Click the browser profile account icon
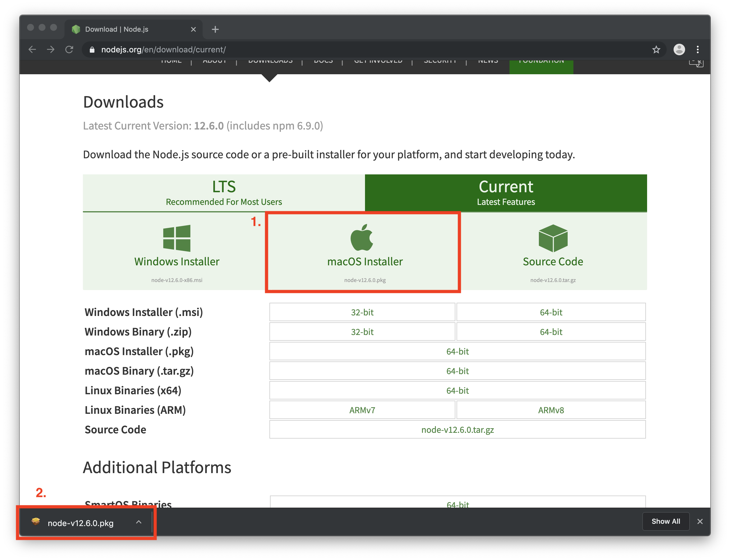 [679, 49]
